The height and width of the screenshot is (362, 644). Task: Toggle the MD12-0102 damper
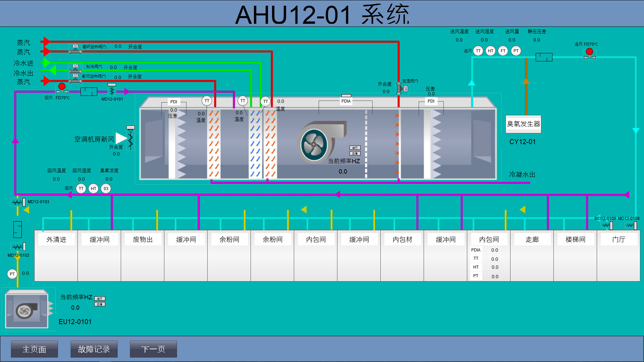click(18, 247)
